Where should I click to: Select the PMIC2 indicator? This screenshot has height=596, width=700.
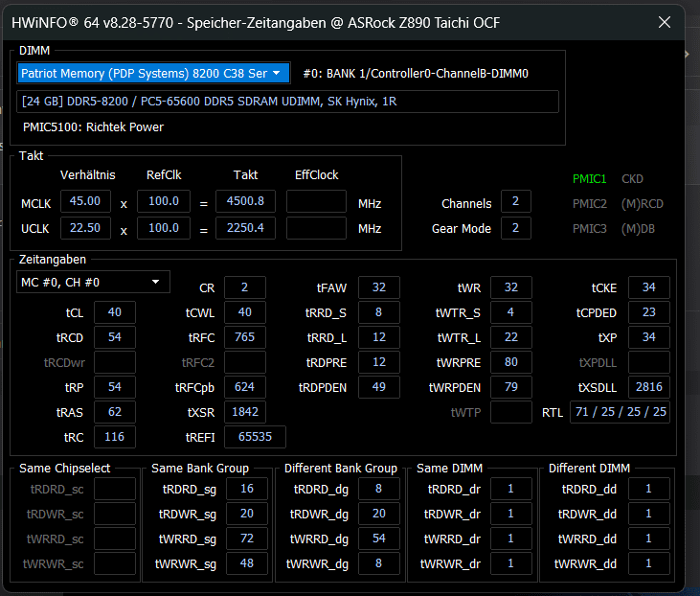[589, 204]
